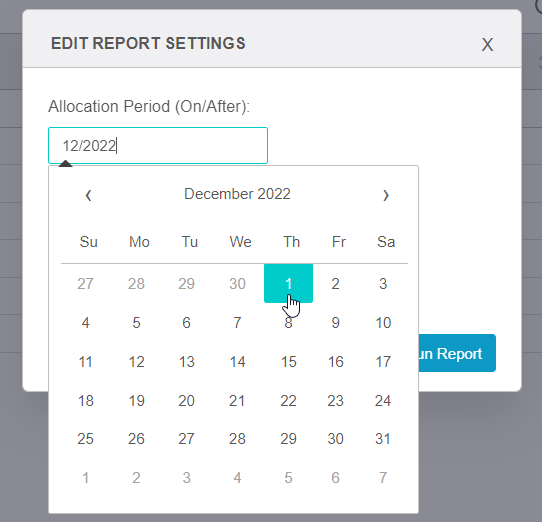Pick January 7 from next month
The width and height of the screenshot is (542, 522).
click(383, 478)
